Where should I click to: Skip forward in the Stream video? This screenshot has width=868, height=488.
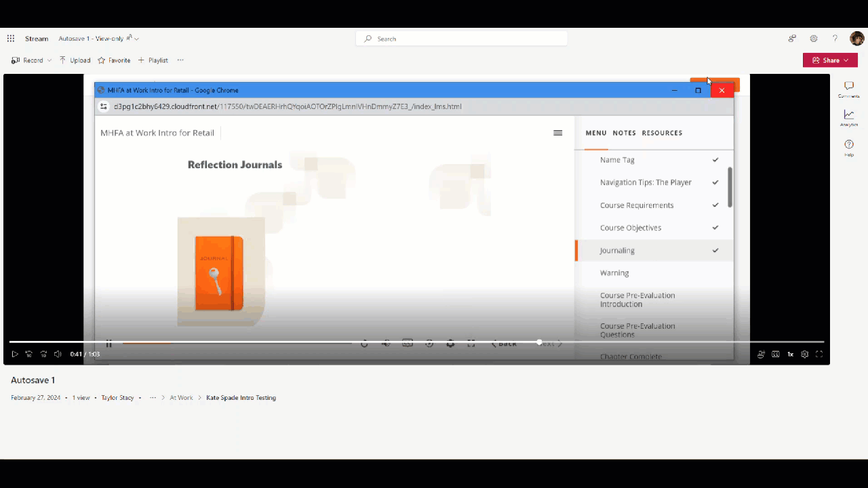[43, 354]
